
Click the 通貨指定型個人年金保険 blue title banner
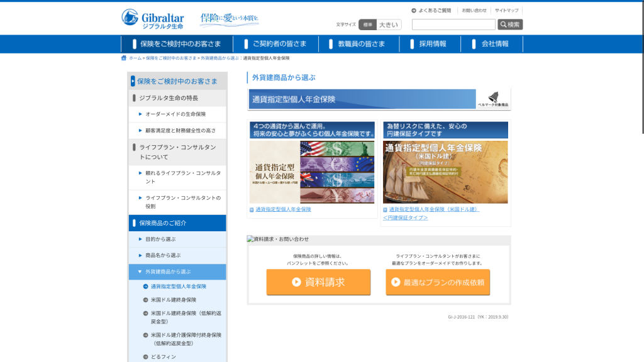[x=362, y=99]
